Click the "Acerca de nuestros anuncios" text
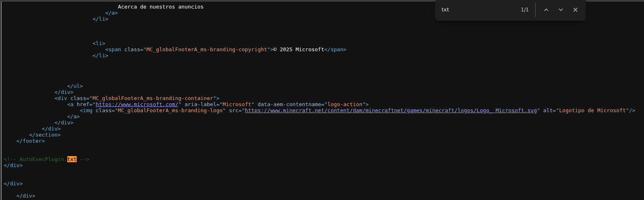This screenshot has width=644, height=200. [161, 7]
